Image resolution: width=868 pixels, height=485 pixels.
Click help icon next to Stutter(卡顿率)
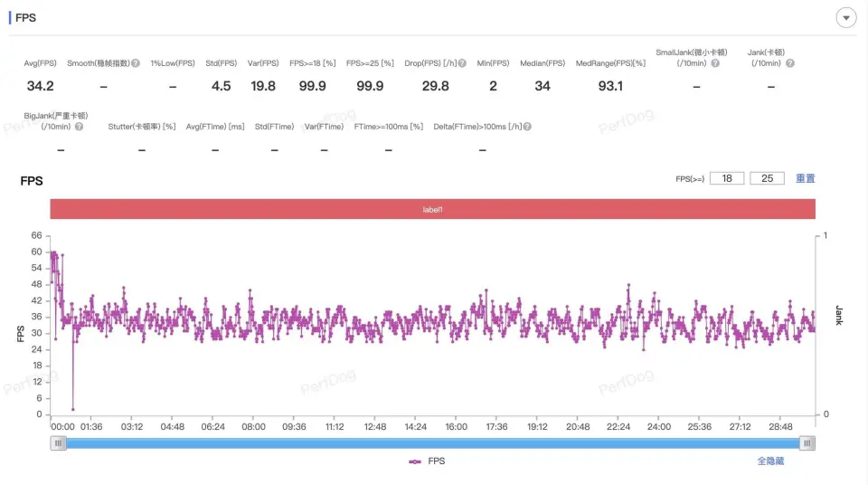tap(183, 127)
